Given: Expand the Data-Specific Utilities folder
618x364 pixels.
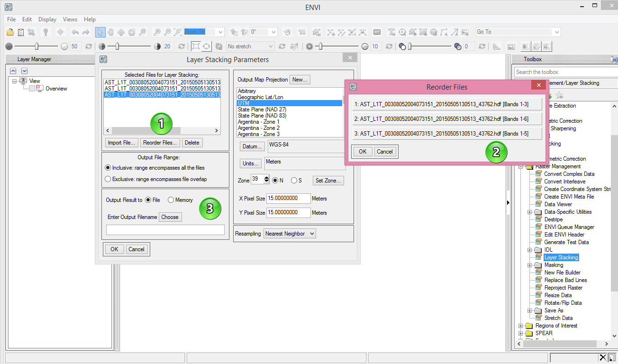Looking at the screenshot, I should pos(530,212).
